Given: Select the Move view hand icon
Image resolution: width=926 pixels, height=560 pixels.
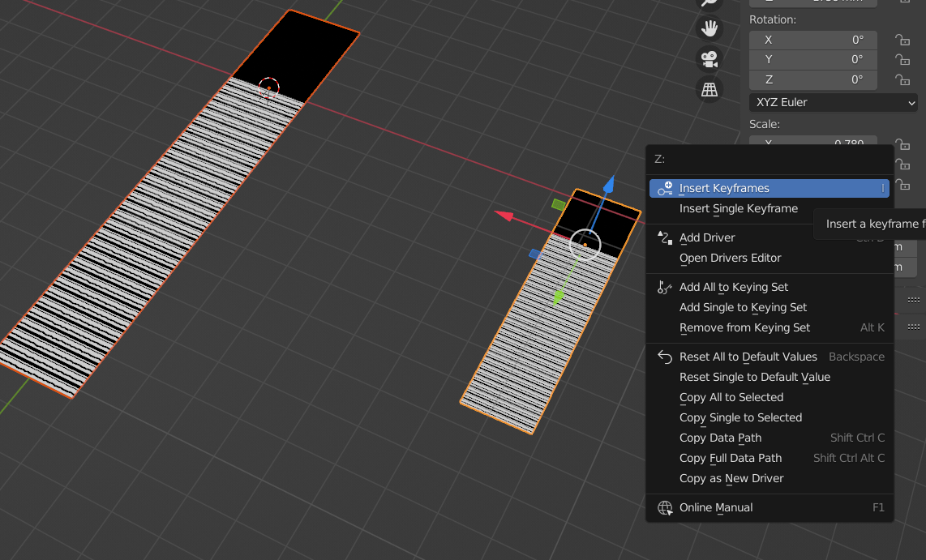Looking at the screenshot, I should tap(709, 28).
